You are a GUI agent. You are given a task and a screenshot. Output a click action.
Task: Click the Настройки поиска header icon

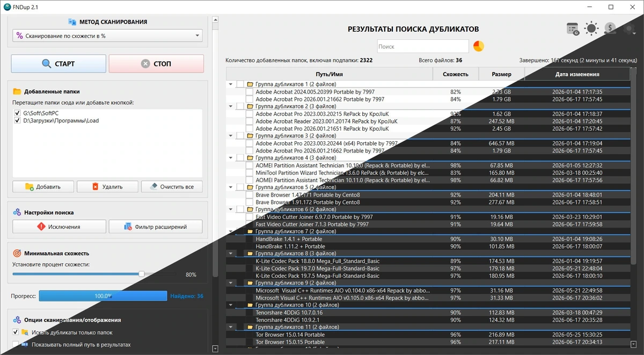click(x=17, y=213)
